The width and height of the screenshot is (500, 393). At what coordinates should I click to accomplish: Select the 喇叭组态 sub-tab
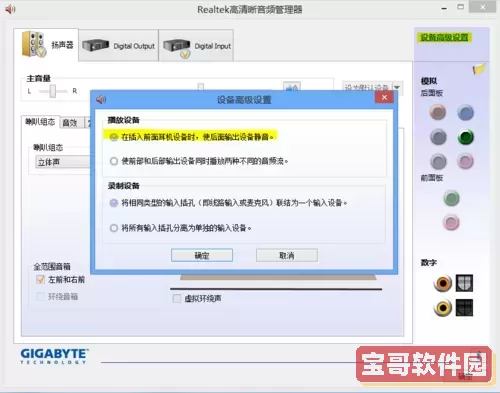click(x=40, y=122)
